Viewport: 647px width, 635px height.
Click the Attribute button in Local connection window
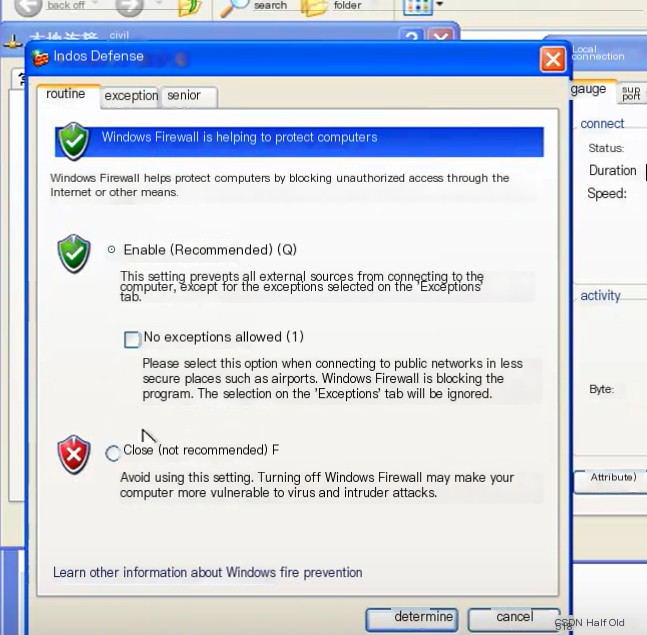pyautogui.click(x=613, y=480)
